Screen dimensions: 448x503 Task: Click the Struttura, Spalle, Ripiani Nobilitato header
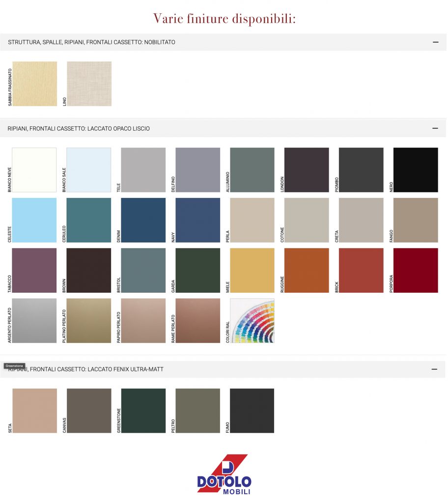point(92,42)
